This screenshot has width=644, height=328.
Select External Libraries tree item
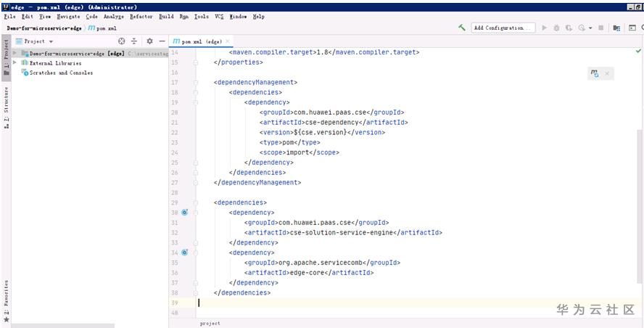coord(55,63)
